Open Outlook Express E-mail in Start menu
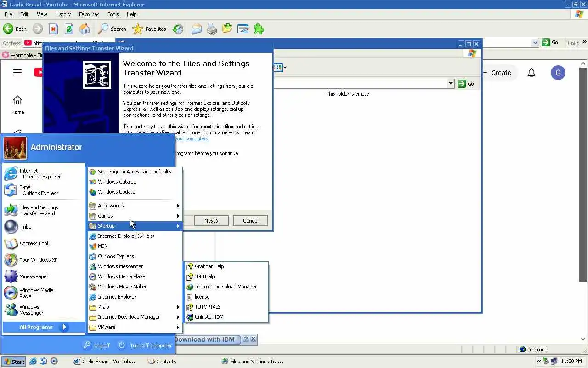This screenshot has height=368, width=588. coord(44,190)
